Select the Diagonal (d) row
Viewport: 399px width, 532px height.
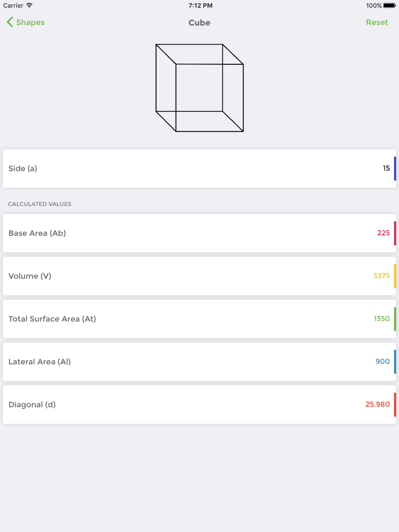point(199,404)
